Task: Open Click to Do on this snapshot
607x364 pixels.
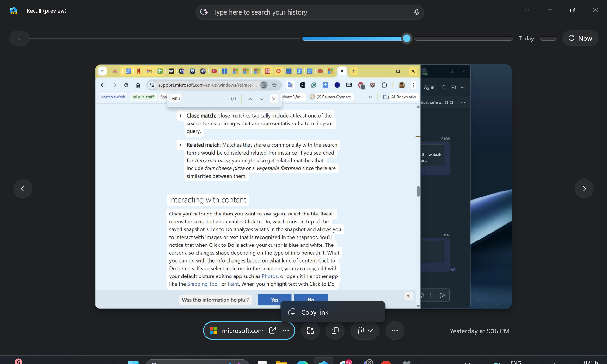Action: click(x=310, y=331)
